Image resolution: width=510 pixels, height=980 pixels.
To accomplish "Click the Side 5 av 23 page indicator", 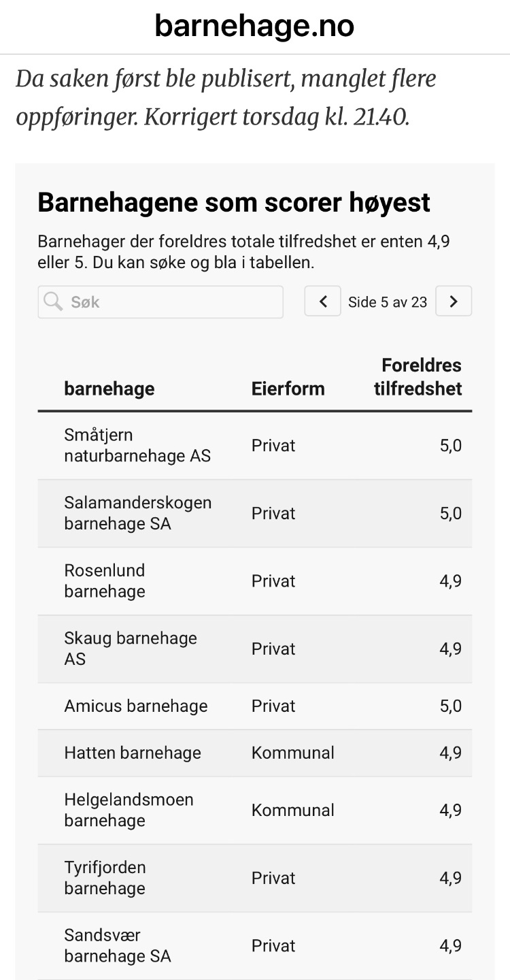I will coord(388,302).
